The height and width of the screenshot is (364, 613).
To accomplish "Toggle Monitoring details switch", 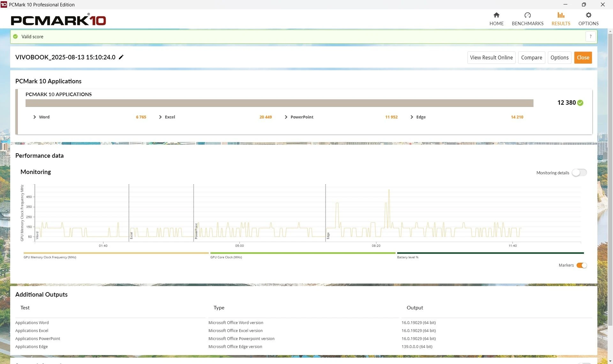I will coord(579,173).
